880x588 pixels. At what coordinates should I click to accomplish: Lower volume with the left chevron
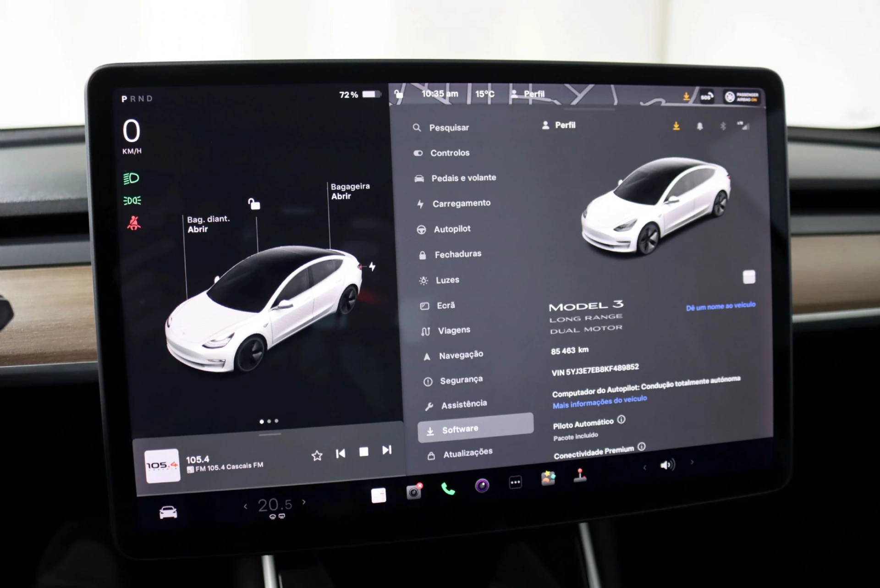point(645,467)
